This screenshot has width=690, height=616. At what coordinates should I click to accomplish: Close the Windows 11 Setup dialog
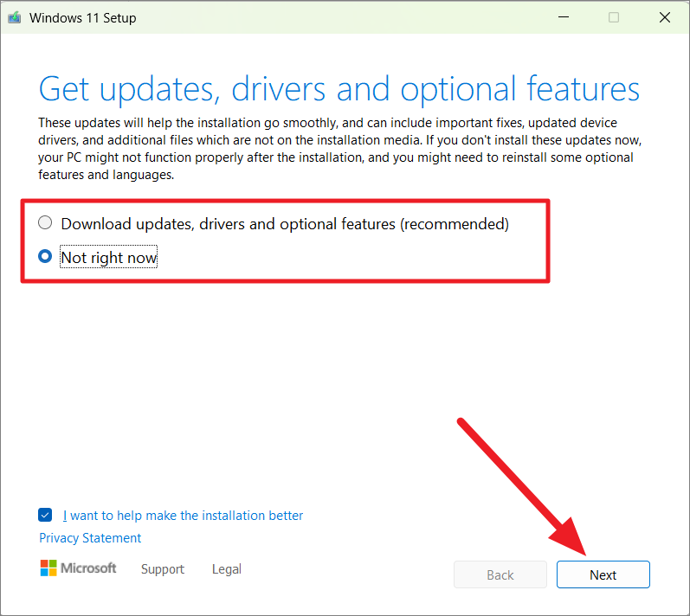[x=665, y=17]
